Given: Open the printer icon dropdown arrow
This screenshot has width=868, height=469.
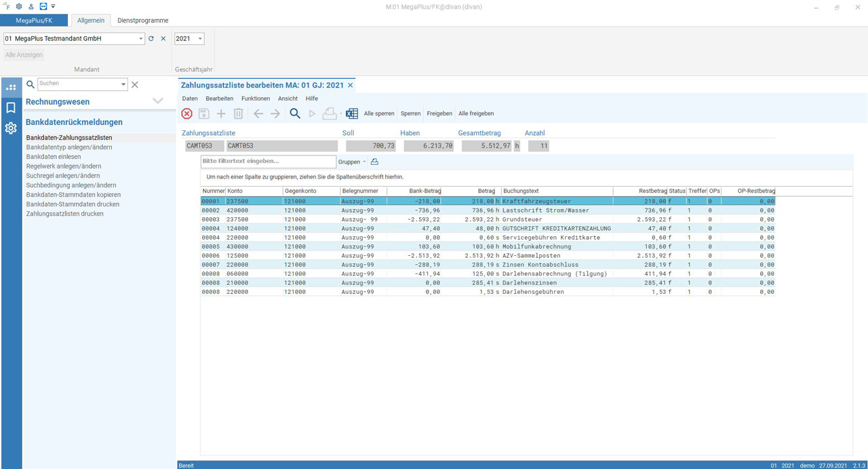Looking at the screenshot, I should coord(341,114).
